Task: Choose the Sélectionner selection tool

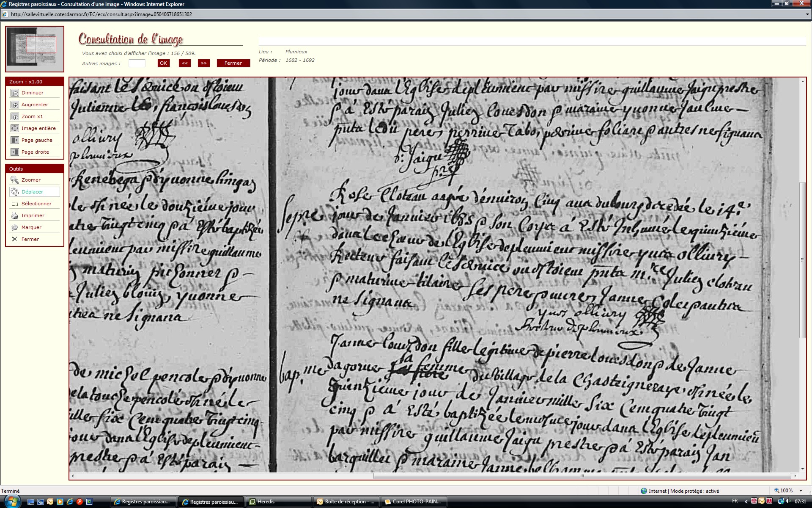Action: tap(15, 204)
